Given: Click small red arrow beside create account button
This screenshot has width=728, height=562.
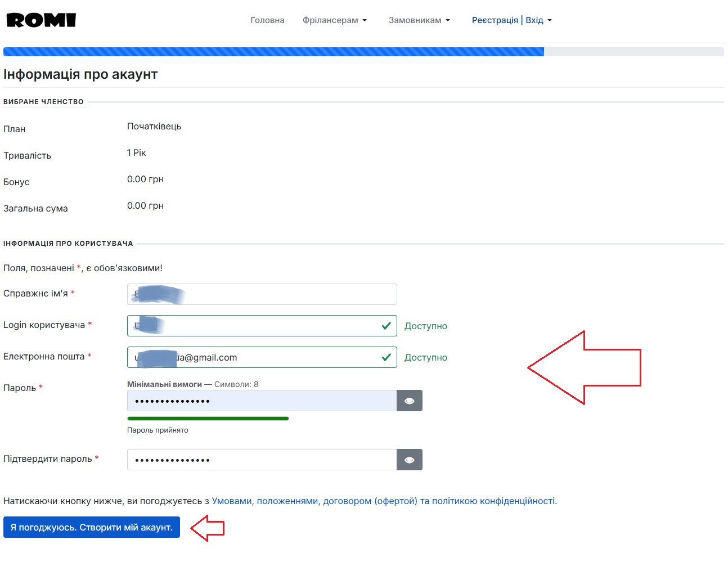Looking at the screenshot, I should (208, 528).
